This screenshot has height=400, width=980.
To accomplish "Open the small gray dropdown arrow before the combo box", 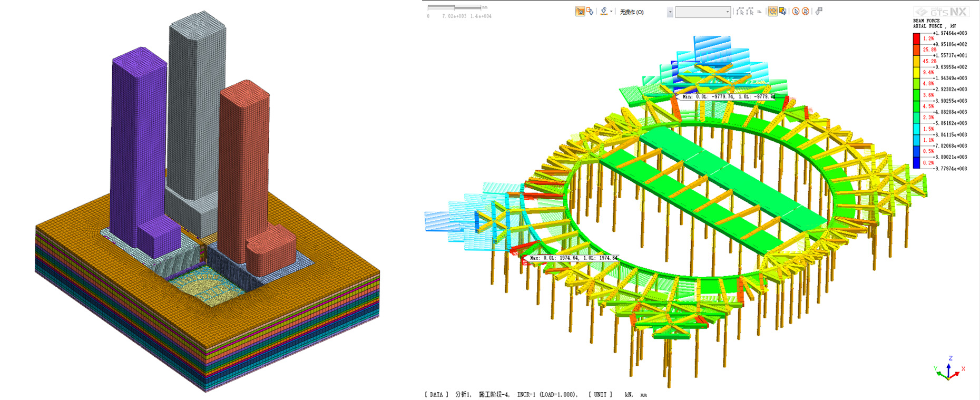I will [x=670, y=12].
